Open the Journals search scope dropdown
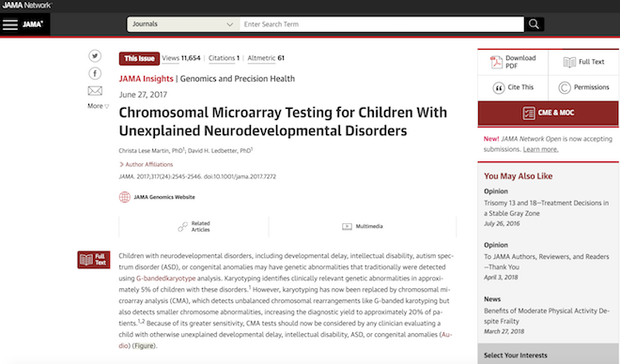Image resolution: width=620 pixels, height=364 pixels. click(x=183, y=24)
